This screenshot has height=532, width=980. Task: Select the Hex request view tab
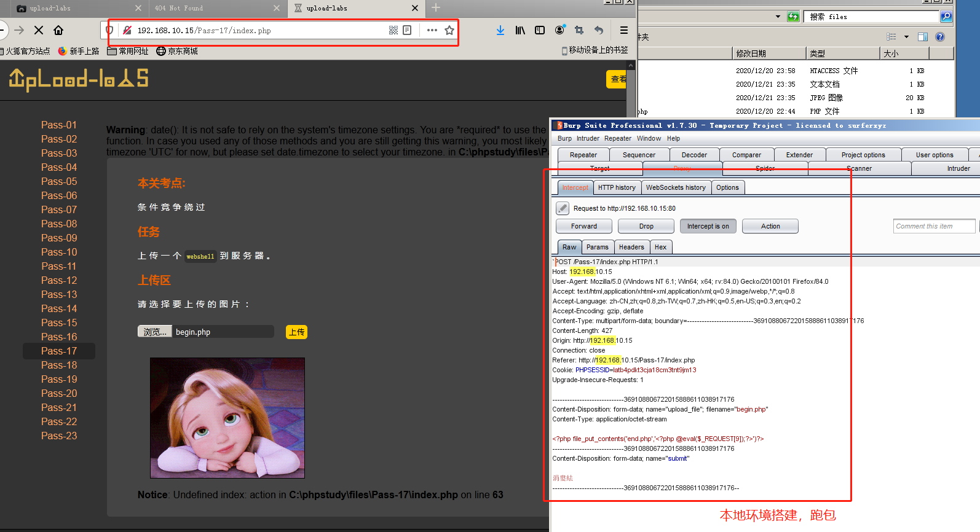[x=660, y=247]
